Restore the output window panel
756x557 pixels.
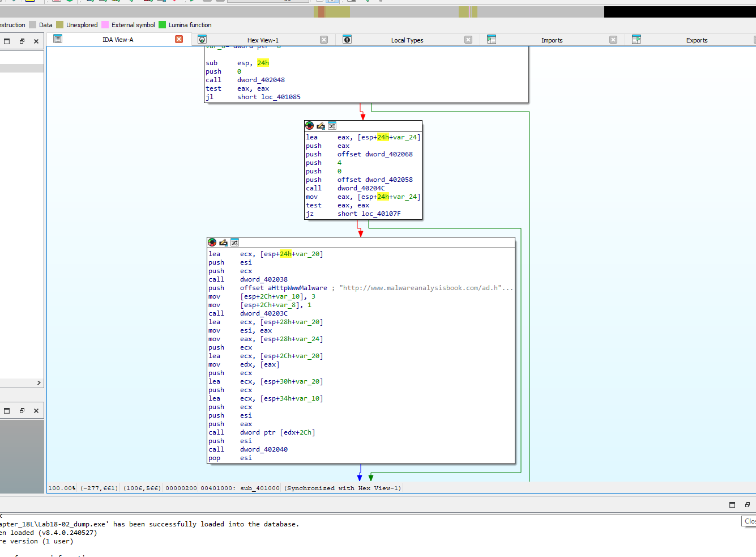pyautogui.click(x=748, y=505)
